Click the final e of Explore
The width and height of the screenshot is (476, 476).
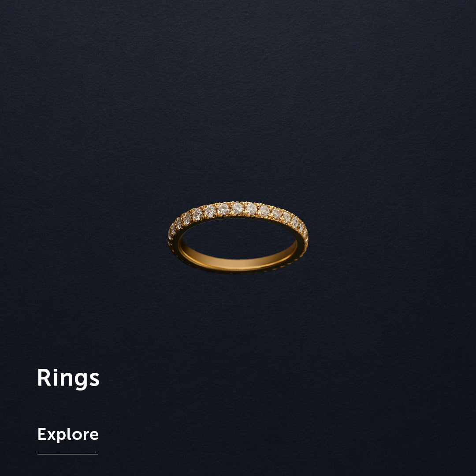[x=94, y=435]
